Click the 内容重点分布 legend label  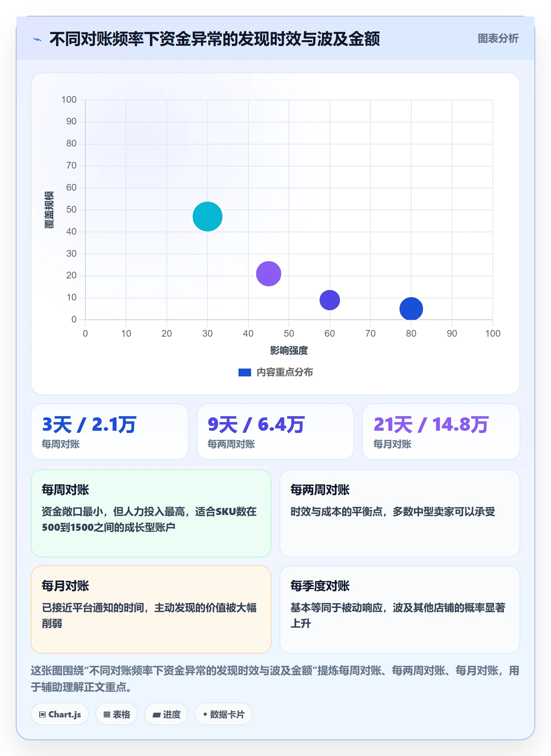tap(285, 372)
